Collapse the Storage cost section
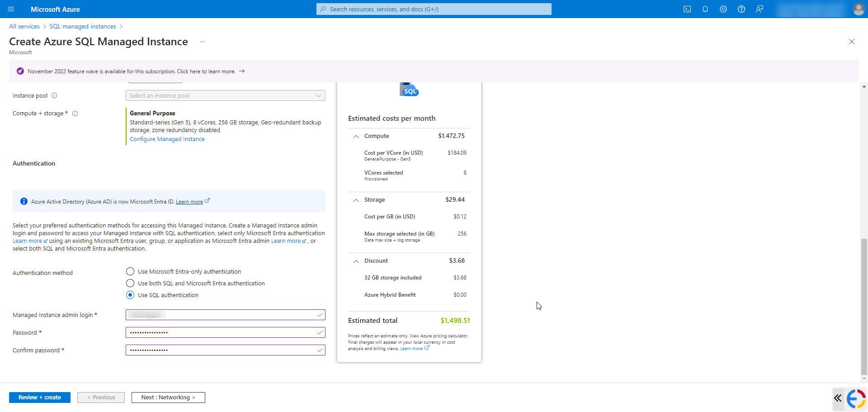 356,200
